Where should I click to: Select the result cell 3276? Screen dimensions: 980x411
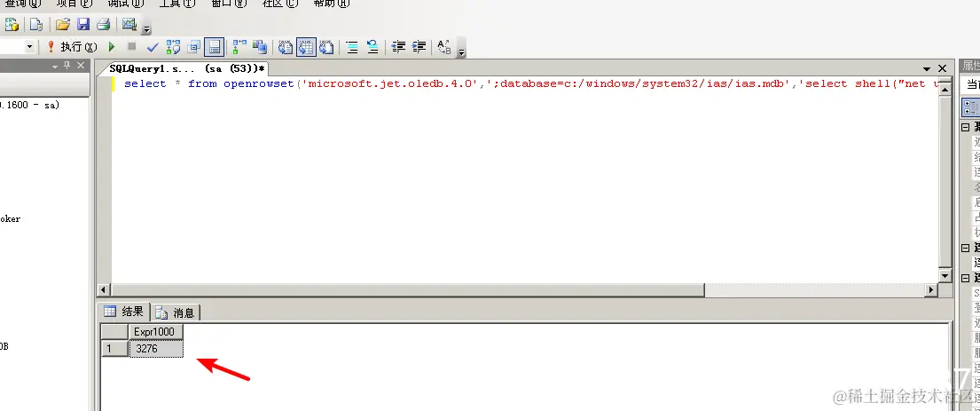point(155,349)
